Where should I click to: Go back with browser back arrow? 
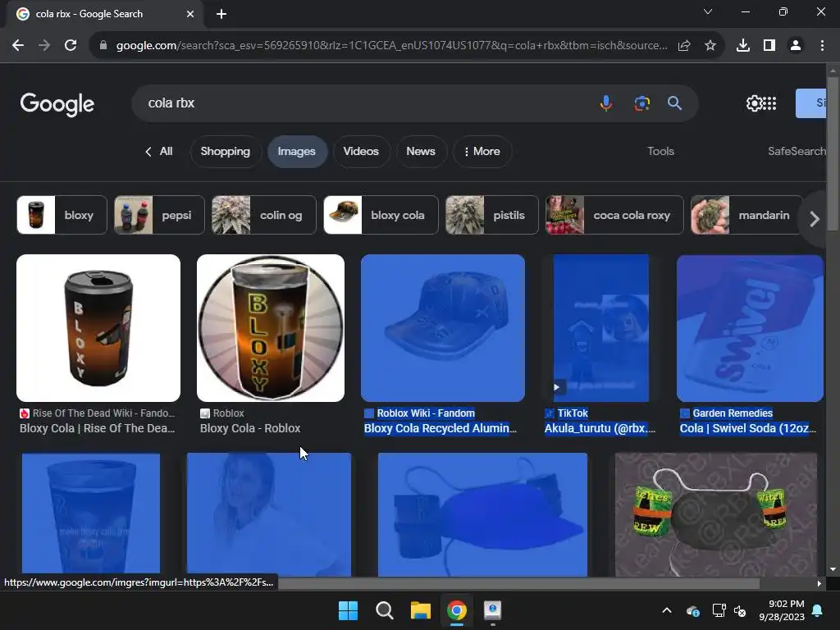(x=18, y=46)
